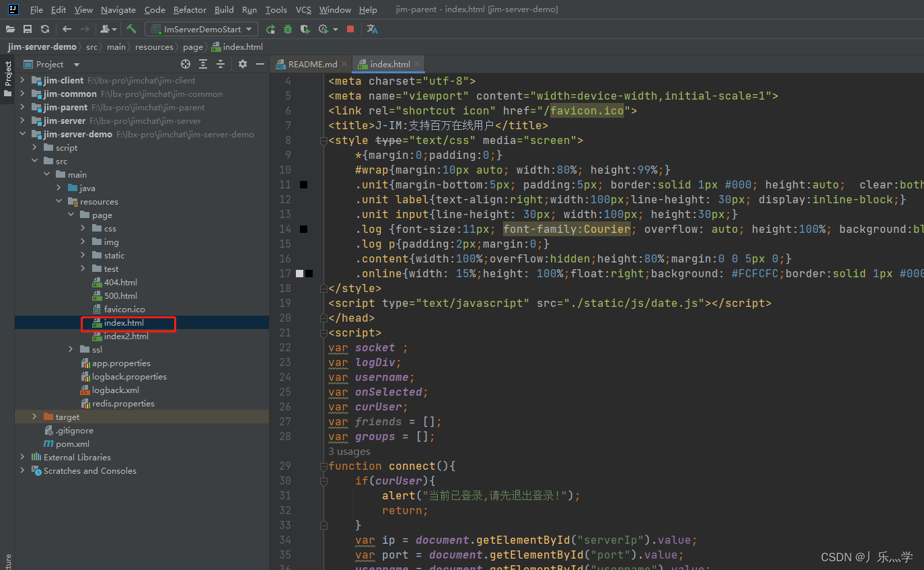Navigate back with the left arrow icon

(x=67, y=29)
